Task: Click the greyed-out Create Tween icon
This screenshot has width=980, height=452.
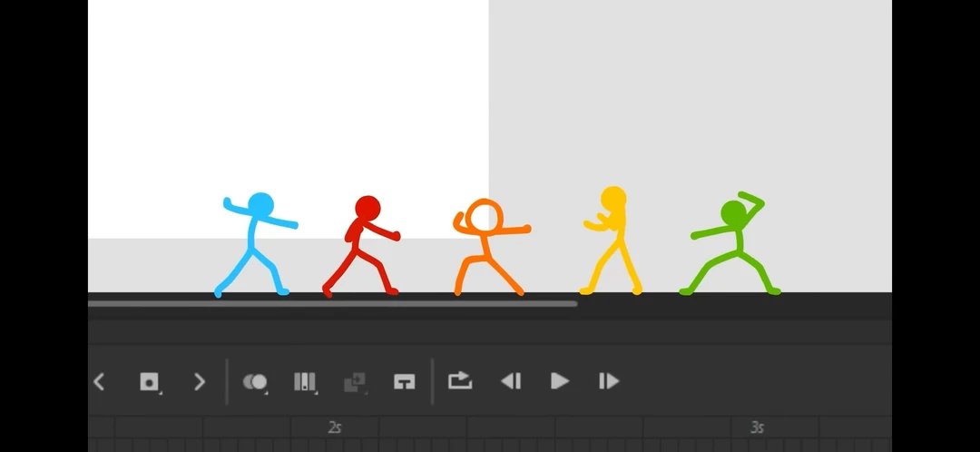Action: (x=355, y=382)
